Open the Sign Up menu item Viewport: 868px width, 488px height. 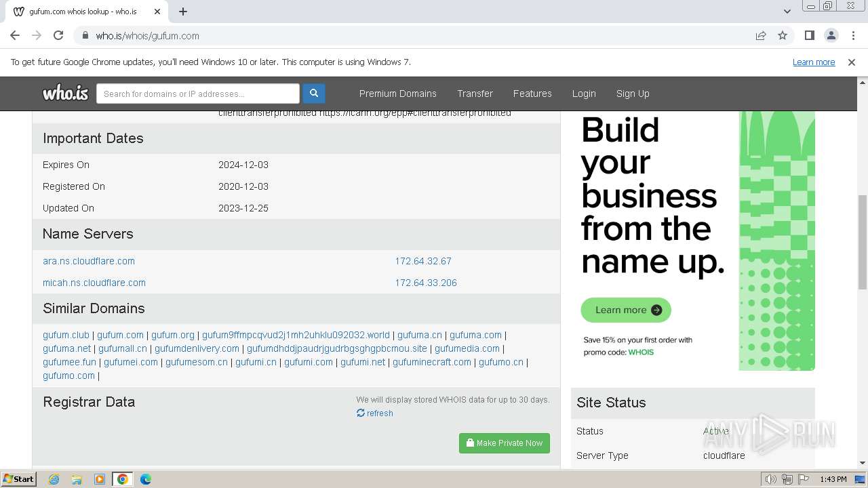(x=633, y=94)
